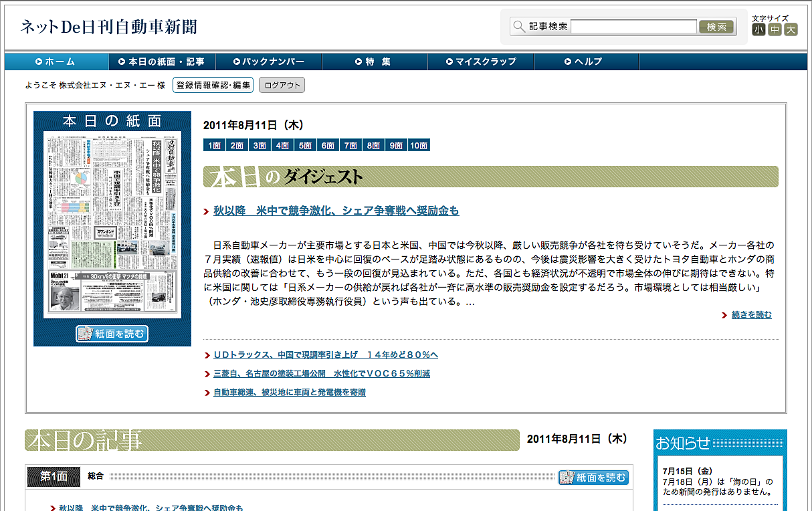Click 紙面を読む button in 第1面 section
The height and width of the screenshot is (511, 812).
[594, 478]
